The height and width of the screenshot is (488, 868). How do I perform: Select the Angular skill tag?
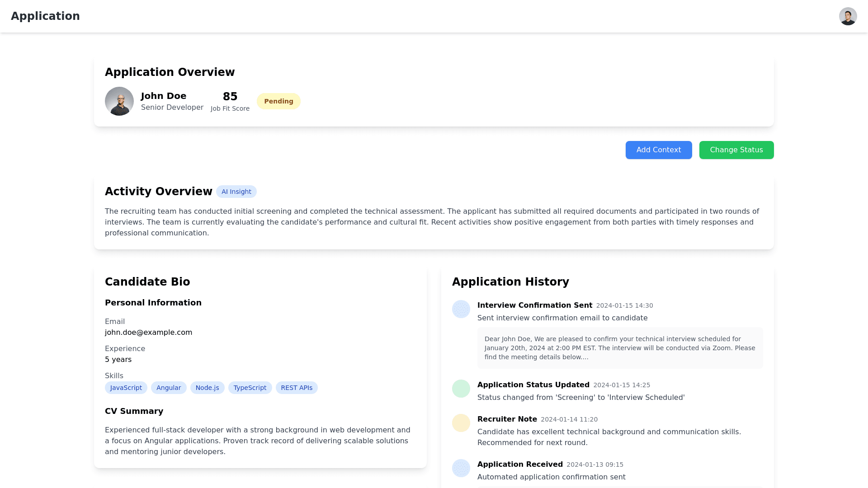tap(169, 388)
